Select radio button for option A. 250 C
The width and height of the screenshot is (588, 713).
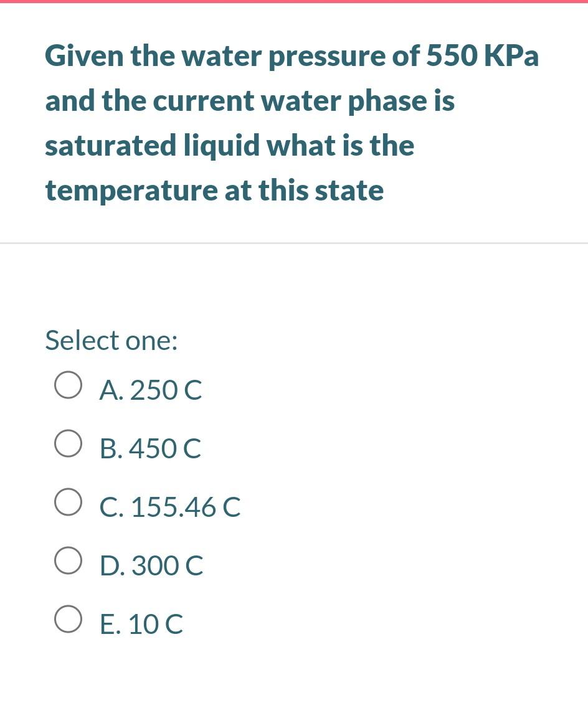(x=68, y=384)
